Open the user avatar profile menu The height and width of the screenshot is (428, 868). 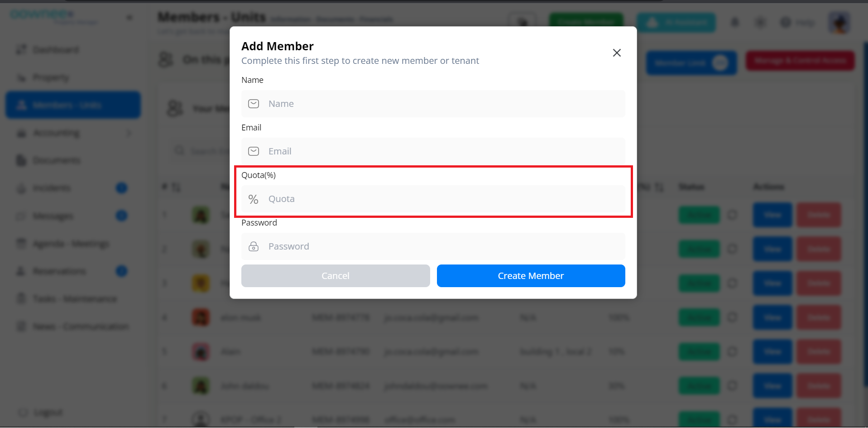[x=839, y=22]
